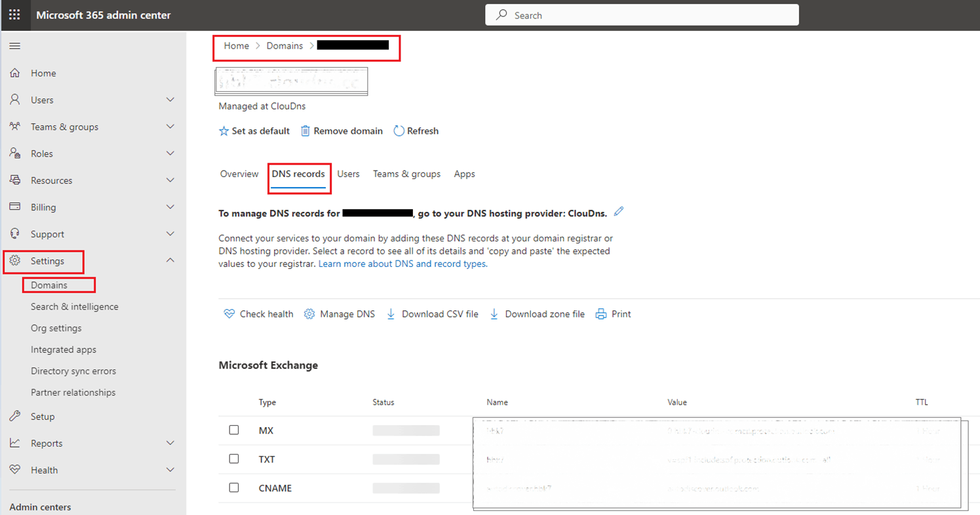Open Learn more about DNS and record types link
The image size is (980, 515).
[x=402, y=264]
